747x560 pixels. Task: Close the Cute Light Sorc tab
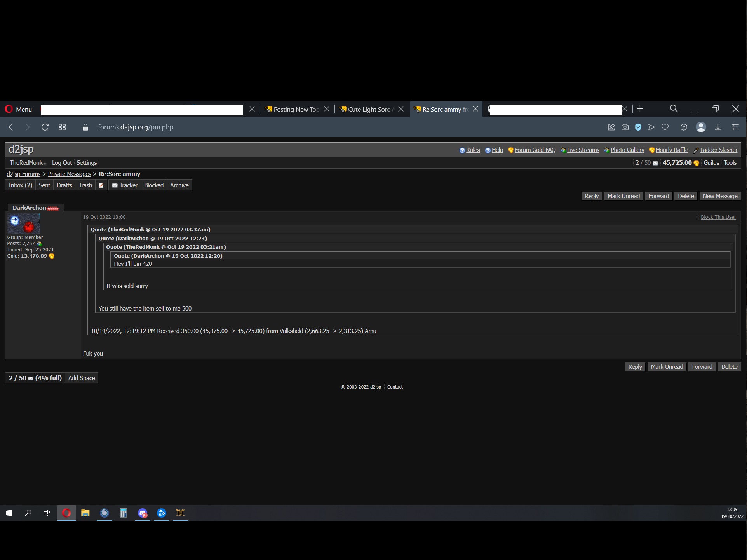401,109
